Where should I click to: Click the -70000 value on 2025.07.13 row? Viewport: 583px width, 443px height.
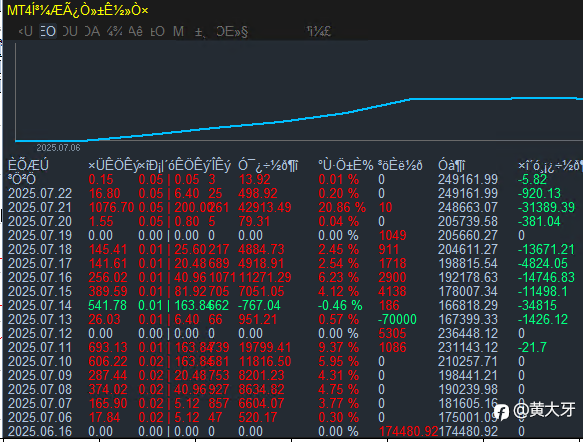pyautogui.click(x=397, y=320)
